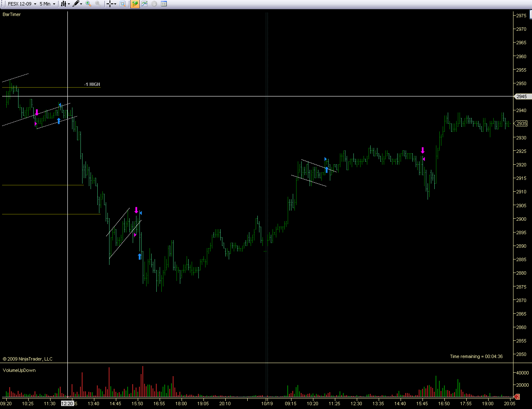Select the drawing tools pen icon
The width and height of the screenshot is (532, 409).
coord(75,4)
